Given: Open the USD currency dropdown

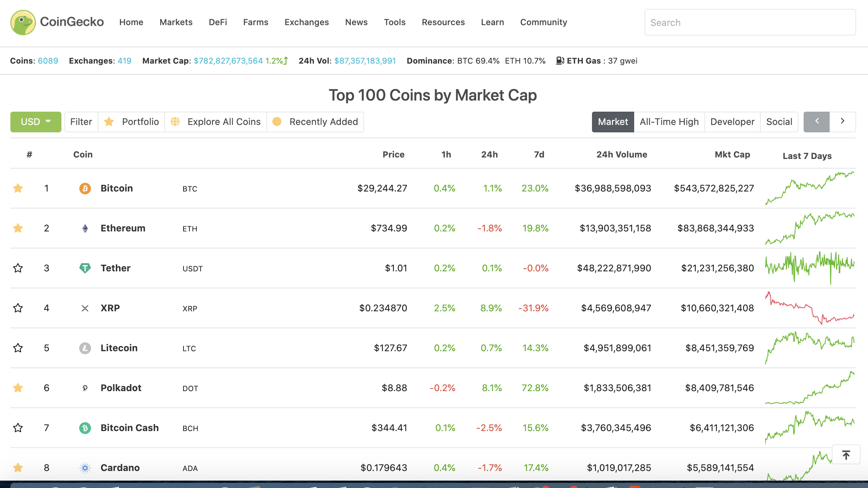Looking at the screenshot, I should point(36,122).
